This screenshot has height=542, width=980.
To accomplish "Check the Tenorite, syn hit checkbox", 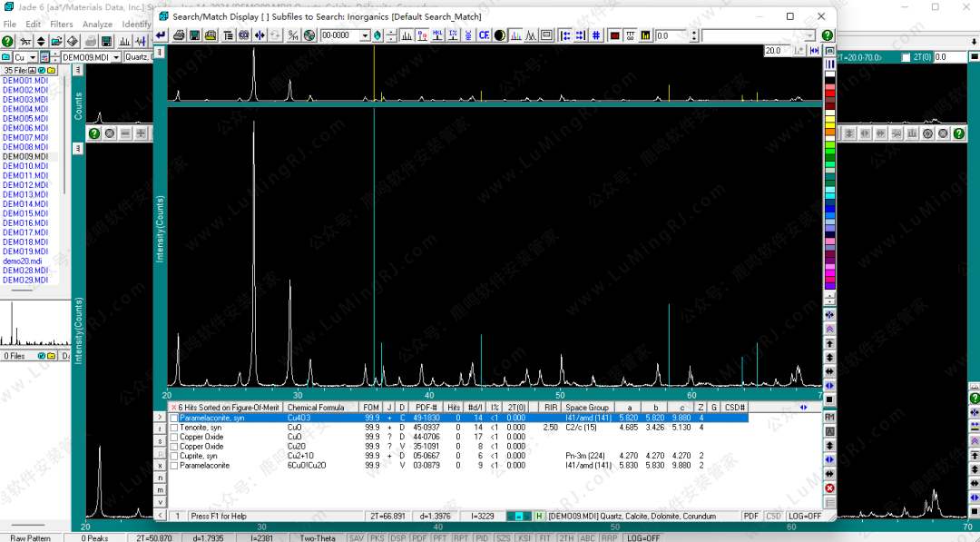I will click(174, 428).
